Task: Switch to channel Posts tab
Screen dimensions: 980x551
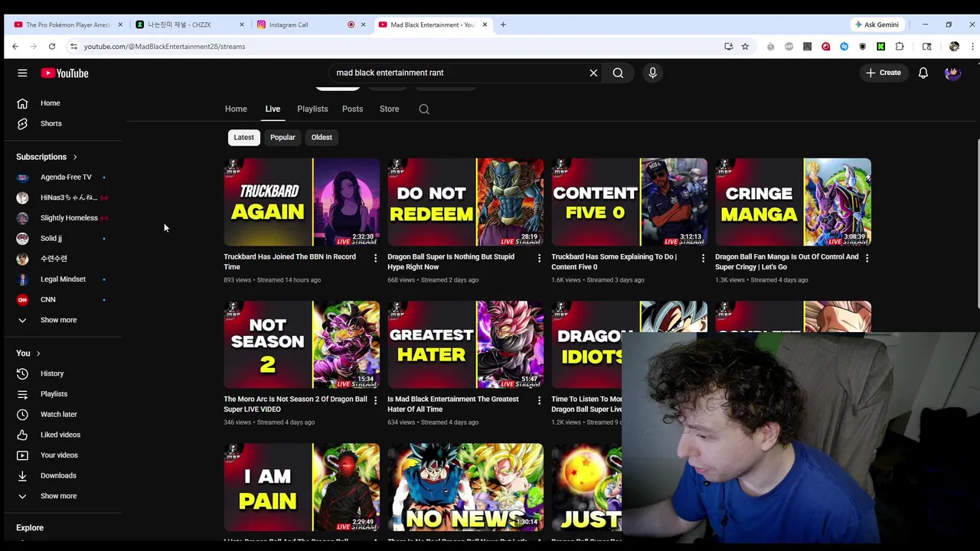Action: [x=352, y=109]
